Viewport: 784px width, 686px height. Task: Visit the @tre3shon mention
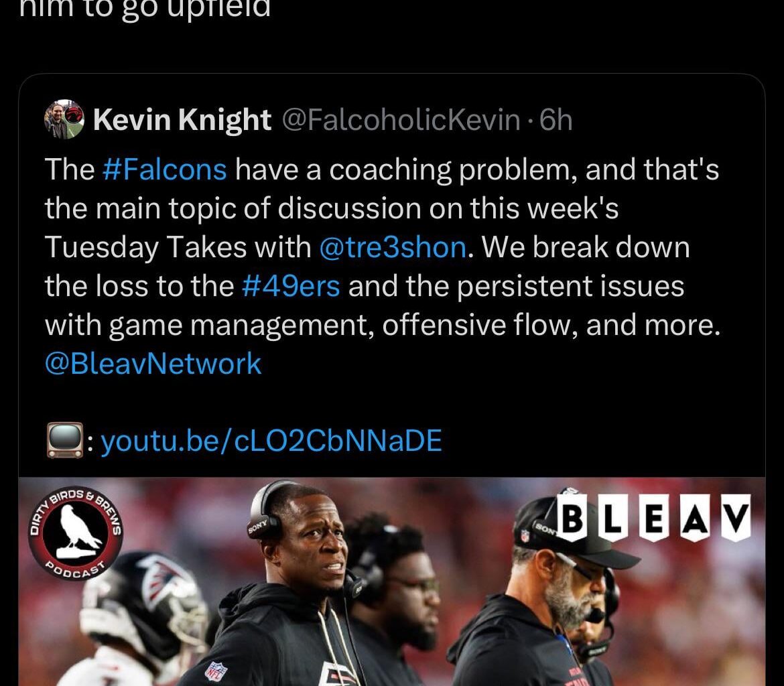[393, 247]
